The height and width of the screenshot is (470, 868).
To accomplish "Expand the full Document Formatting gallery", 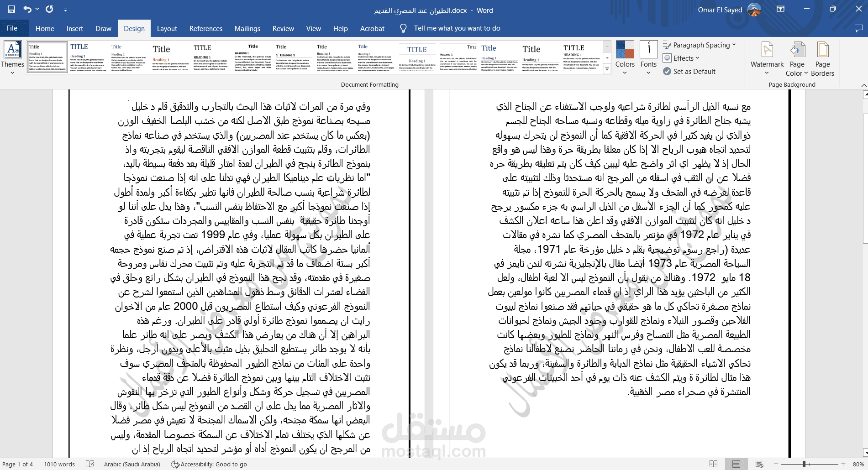I will point(607,69).
